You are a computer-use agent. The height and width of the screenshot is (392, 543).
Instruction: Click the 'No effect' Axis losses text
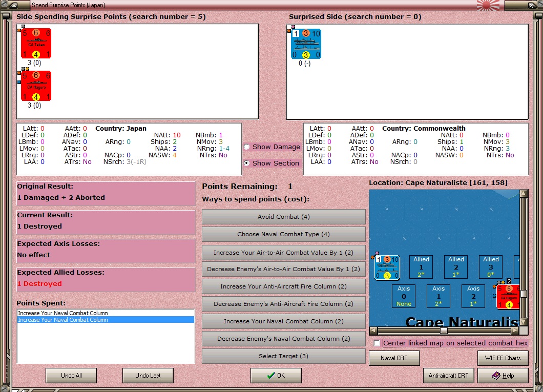click(34, 255)
